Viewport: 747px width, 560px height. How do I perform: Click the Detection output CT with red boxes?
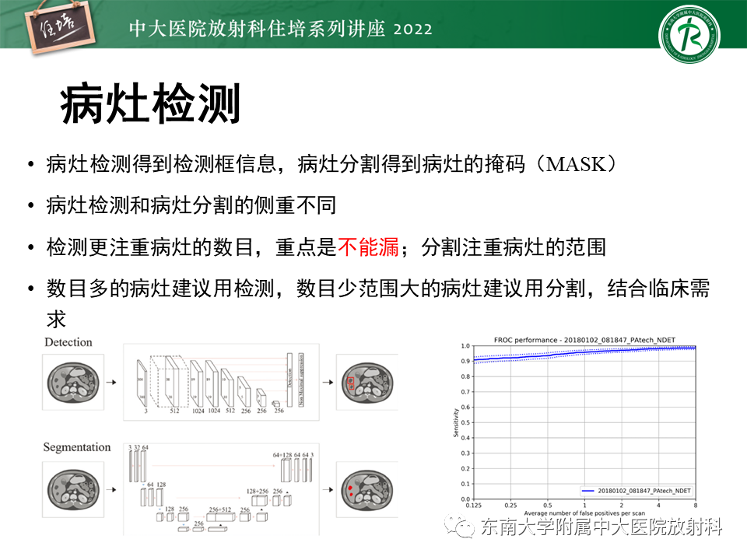[361, 383]
